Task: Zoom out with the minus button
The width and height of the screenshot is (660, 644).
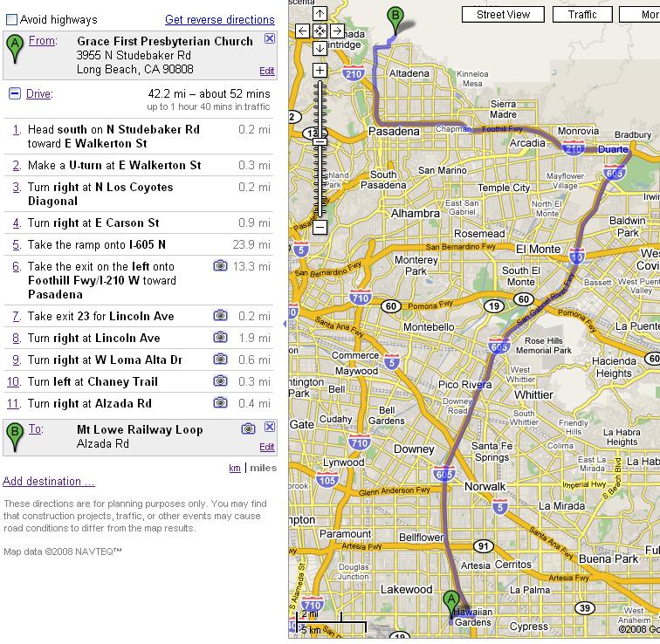Action: point(320,228)
